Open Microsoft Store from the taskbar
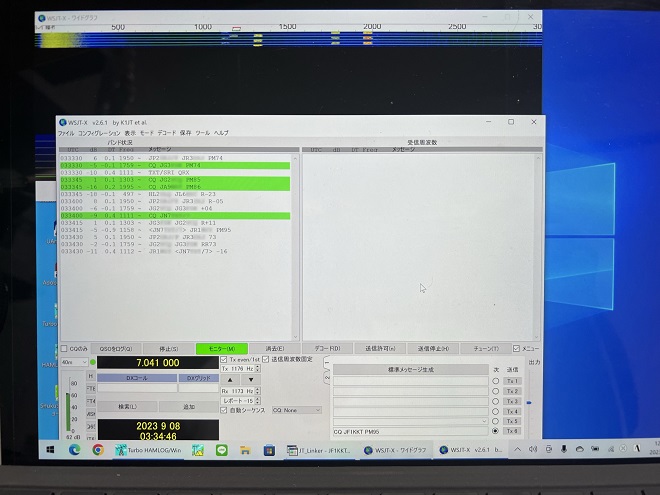The width and height of the screenshot is (660, 495). pos(269,450)
